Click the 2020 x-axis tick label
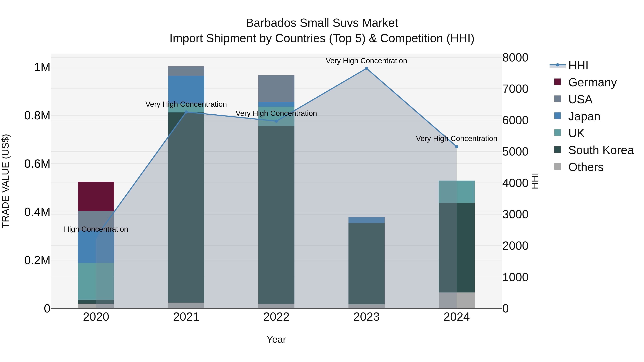This screenshot has width=644, height=362. (96, 317)
